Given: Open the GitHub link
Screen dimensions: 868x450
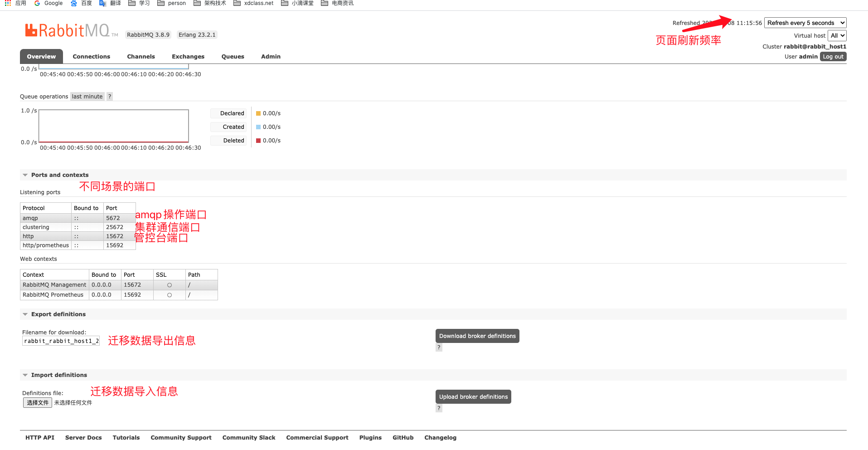Looking at the screenshot, I should 403,438.
